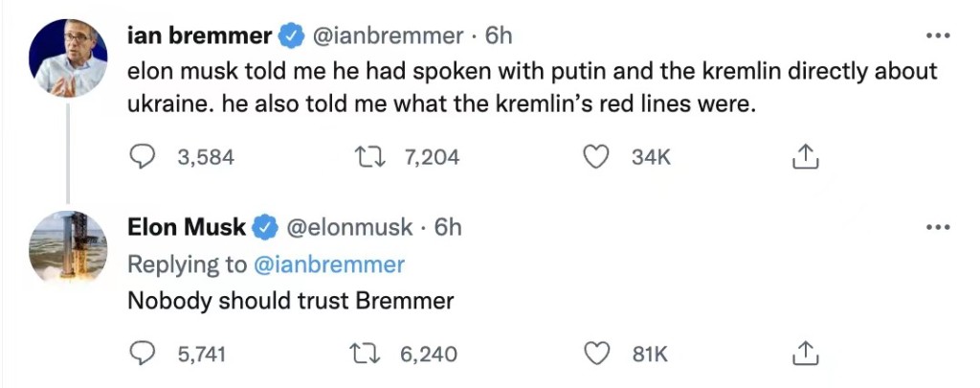Click the "Nobody should trust Bremmer" text
The width and height of the screenshot is (980, 388).
[x=290, y=300]
